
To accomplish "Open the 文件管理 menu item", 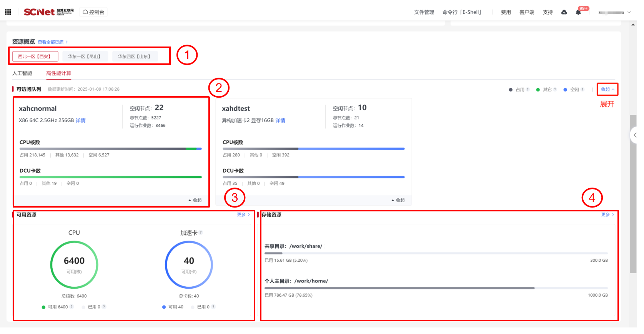I will tap(424, 12).
